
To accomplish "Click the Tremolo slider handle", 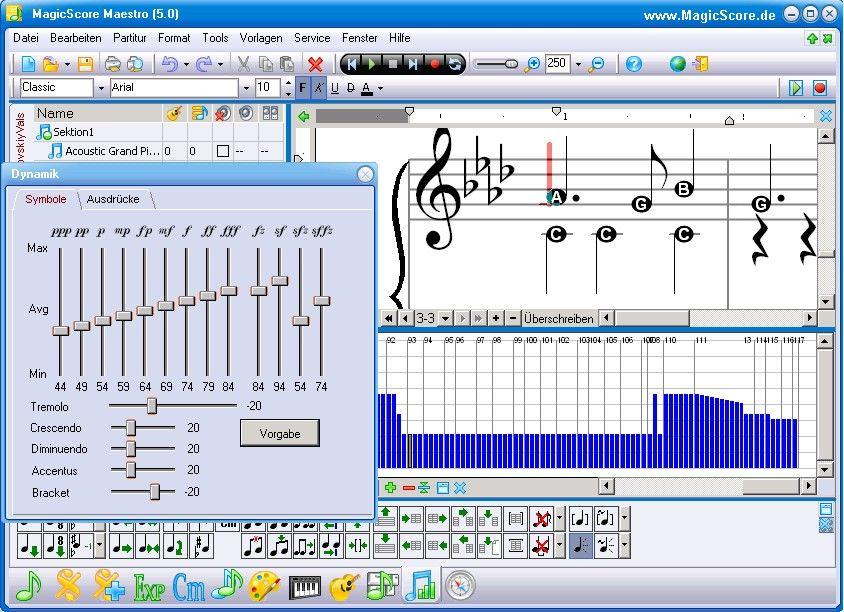I will pyautogui.click(x=152, y=405).
